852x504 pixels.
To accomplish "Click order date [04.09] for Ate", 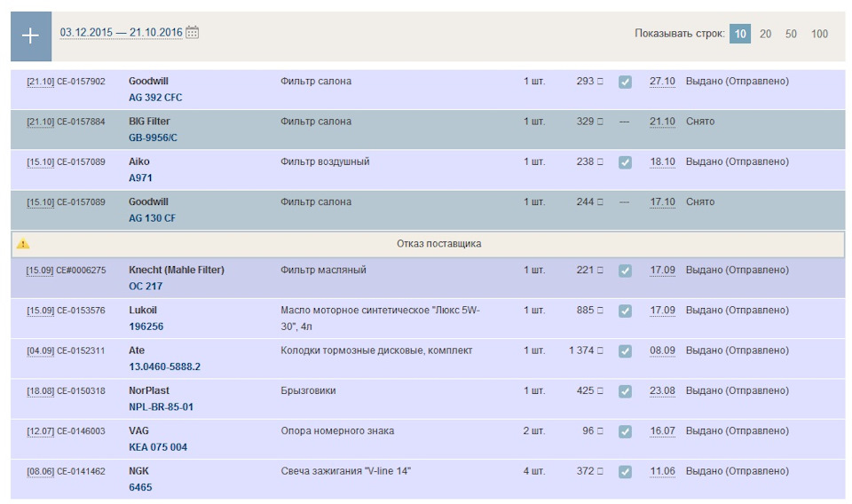I will tap(40, 351).
